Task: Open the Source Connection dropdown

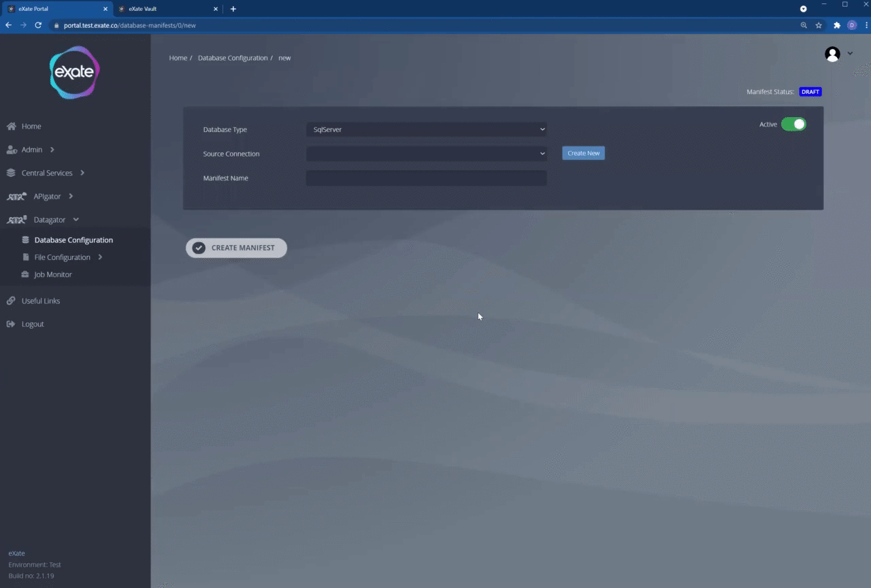Action: (x=426, y=154)
